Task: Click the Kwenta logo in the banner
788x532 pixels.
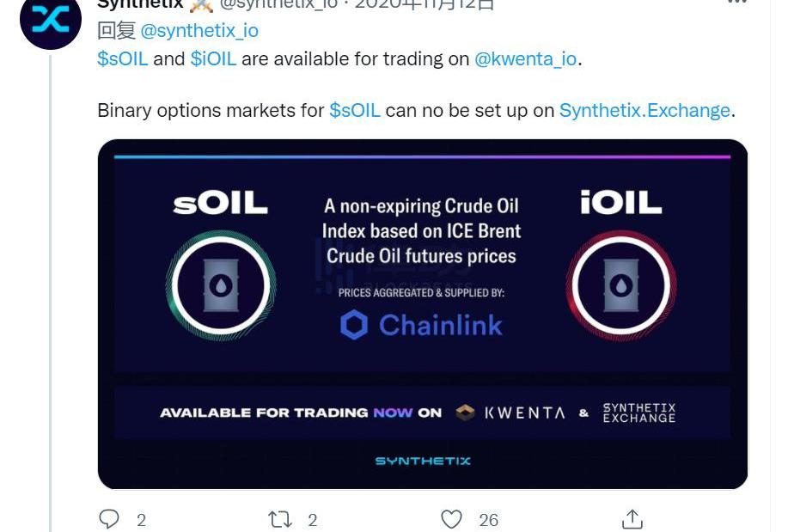Action: (x=510, y=413)
